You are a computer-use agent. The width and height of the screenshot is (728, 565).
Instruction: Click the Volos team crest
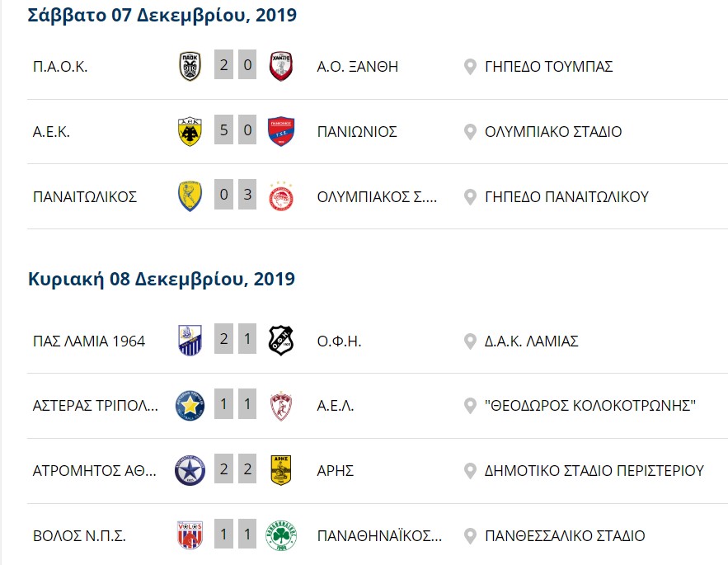(190, 535)
